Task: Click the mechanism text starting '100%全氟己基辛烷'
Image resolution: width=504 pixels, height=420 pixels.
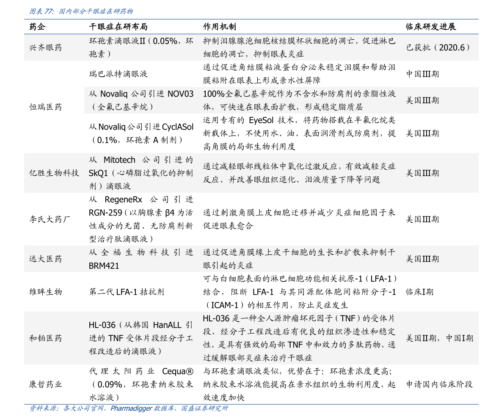Action: tap(299, 100)
